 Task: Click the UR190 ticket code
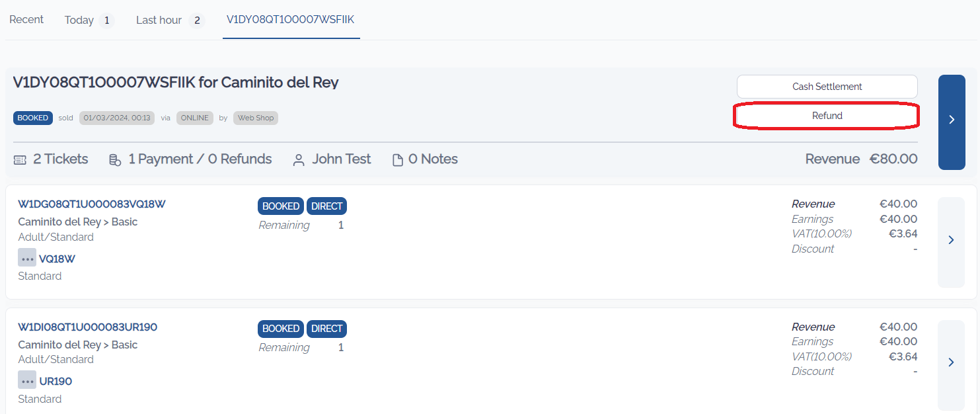pos(56,382)
